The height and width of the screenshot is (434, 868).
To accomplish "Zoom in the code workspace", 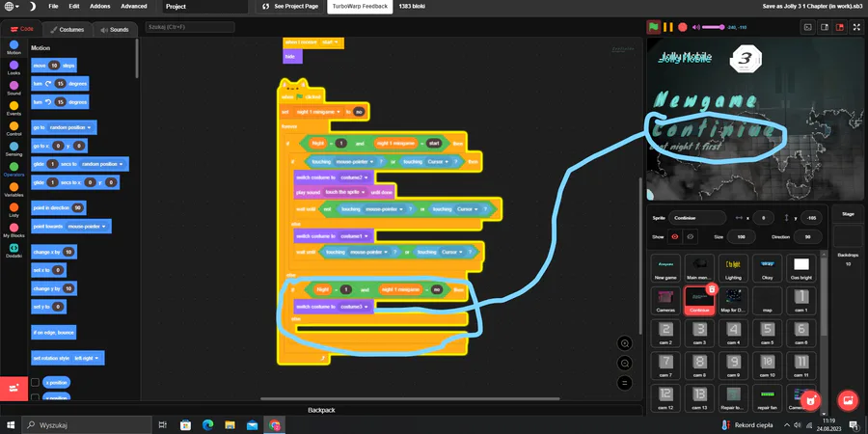I will tap(625, 343).
